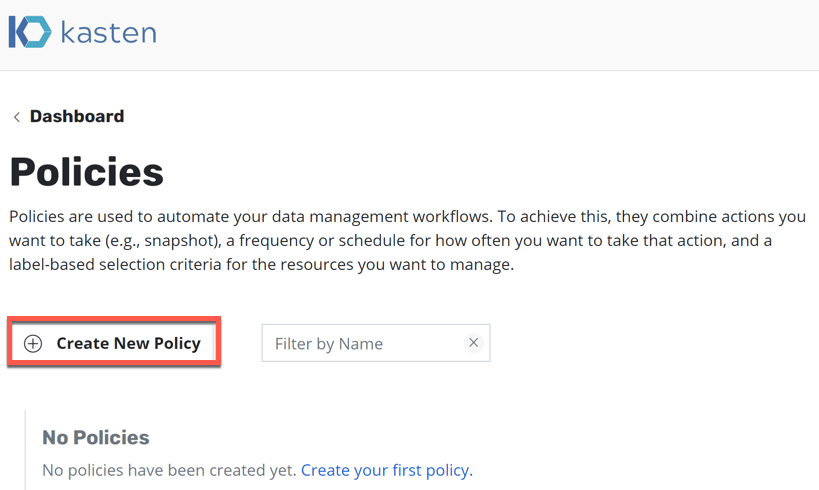
Task: Click the No Policies heading
Action: coord(96,437)
